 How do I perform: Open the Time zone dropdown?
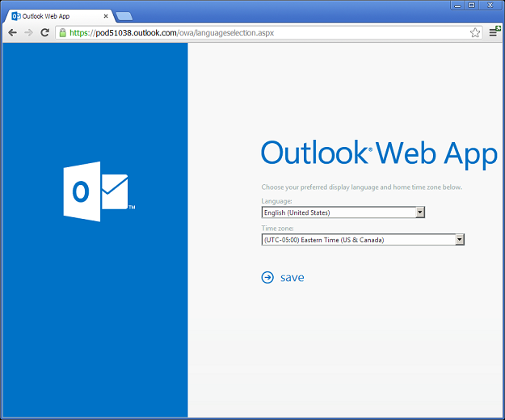point(363,240)
